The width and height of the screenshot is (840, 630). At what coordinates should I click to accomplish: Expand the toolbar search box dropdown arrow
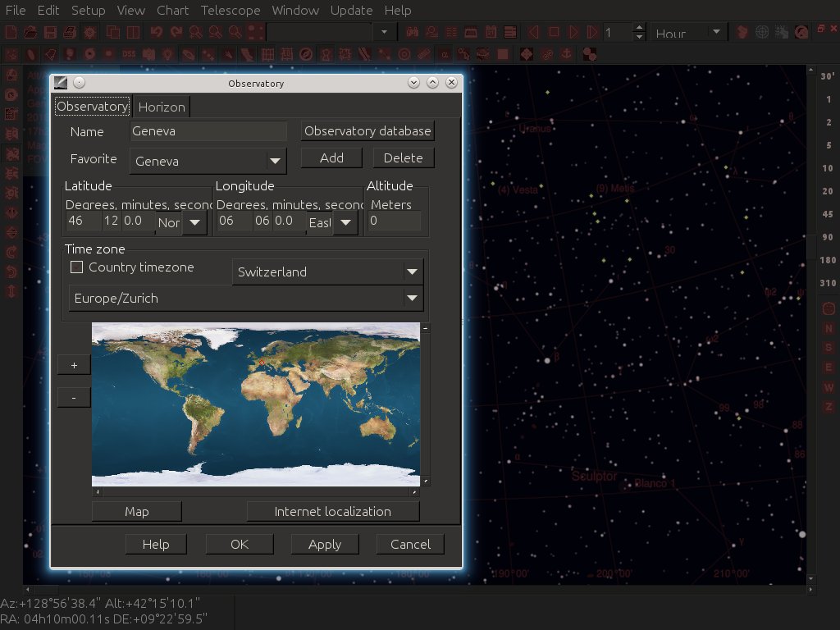[x=384, y=32]
